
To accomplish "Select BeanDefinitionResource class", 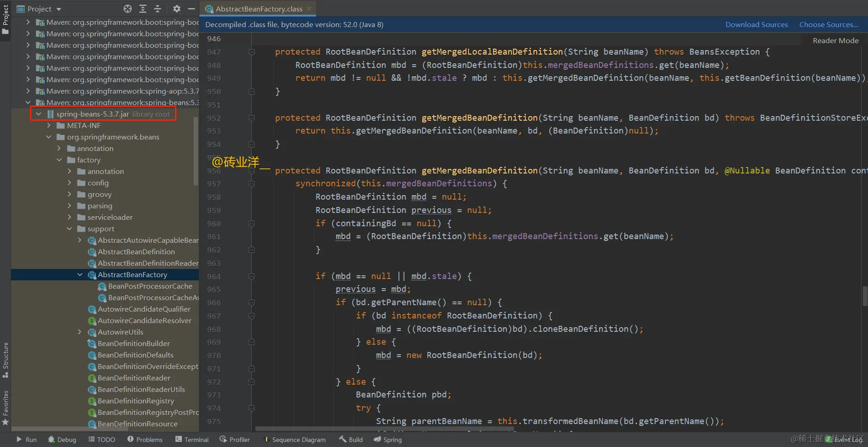I will click(x=137, y=424).
